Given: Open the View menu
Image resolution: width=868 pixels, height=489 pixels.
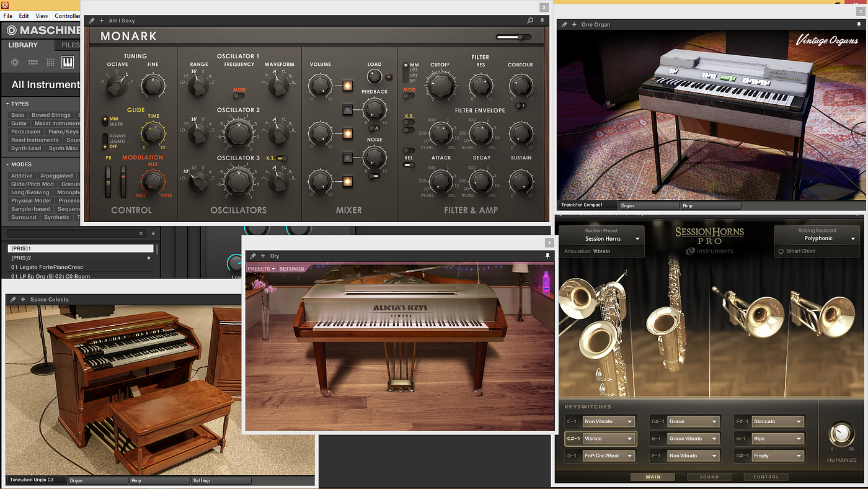Looking at the screenshot, I should tap(42, 16).
